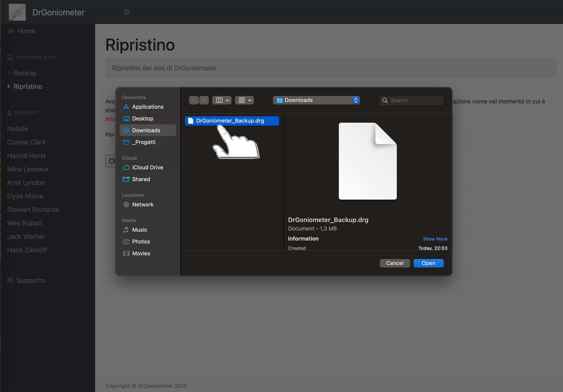Click the DrGoniometer logo image
The width and height of the screenshot is (563, 392).
pyautogui.click(x=17, y=12)
